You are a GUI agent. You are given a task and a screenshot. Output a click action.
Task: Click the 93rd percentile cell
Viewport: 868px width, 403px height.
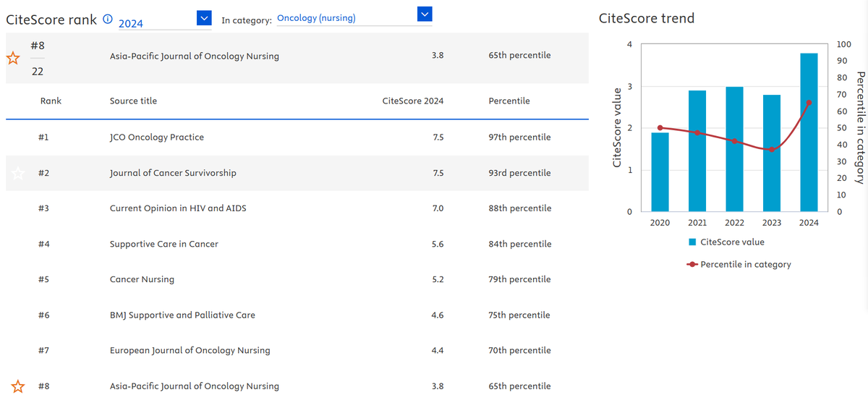pos(520,173)
